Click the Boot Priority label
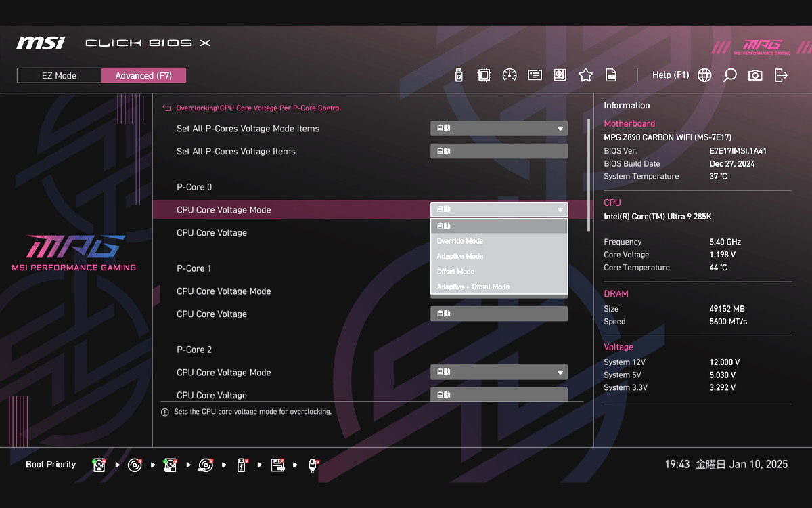The image size is (812, 508). tap(51, 465)
